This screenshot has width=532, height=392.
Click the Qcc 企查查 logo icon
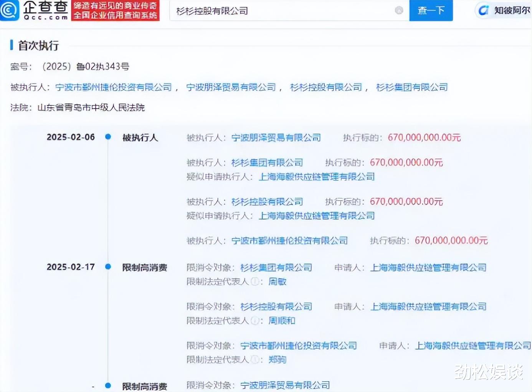tap(9, 10)
